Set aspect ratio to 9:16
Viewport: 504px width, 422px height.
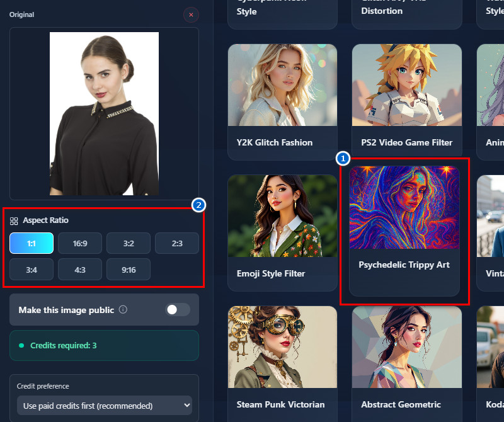click(x=129, y=270)
